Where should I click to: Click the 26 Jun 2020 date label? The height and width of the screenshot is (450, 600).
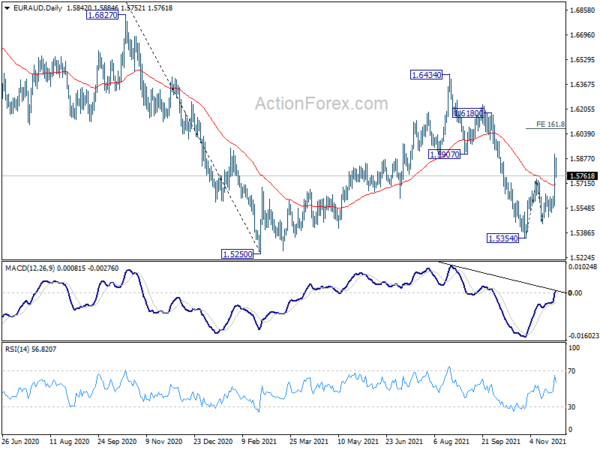click(20, 441)
